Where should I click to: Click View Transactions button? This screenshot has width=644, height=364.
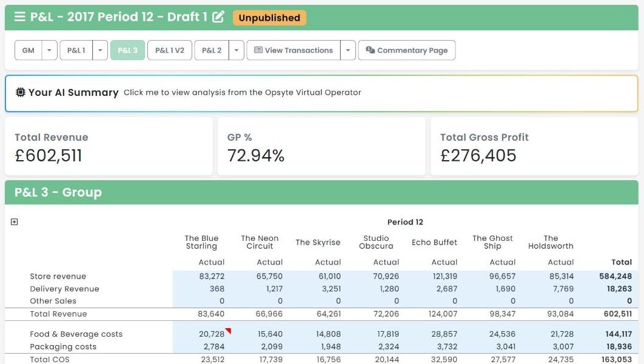[x=293, y=50]
